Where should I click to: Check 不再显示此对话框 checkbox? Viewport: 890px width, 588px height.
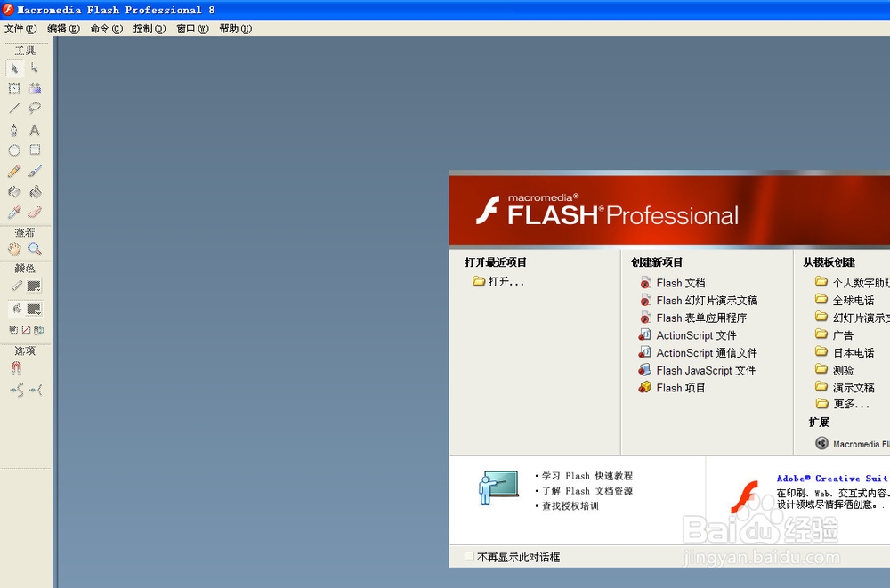469,557
